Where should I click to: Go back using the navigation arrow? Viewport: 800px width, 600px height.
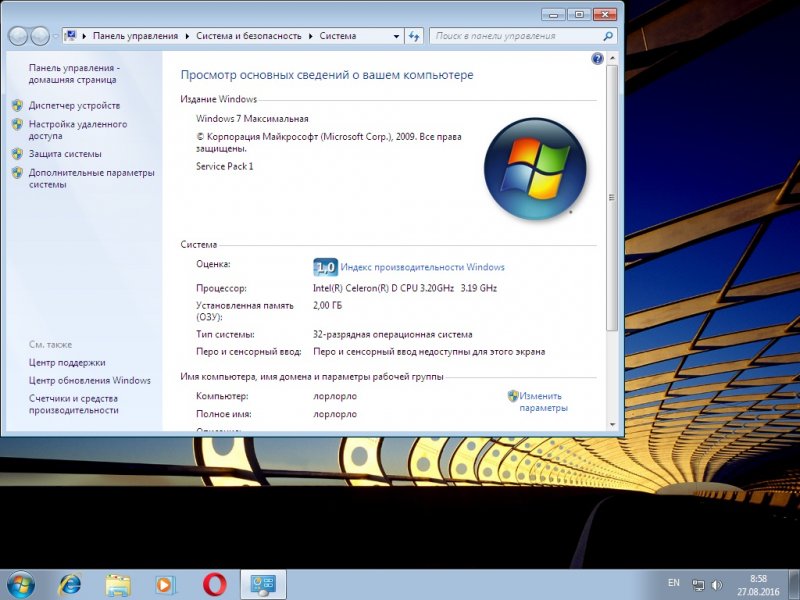[x=18, y=36]
